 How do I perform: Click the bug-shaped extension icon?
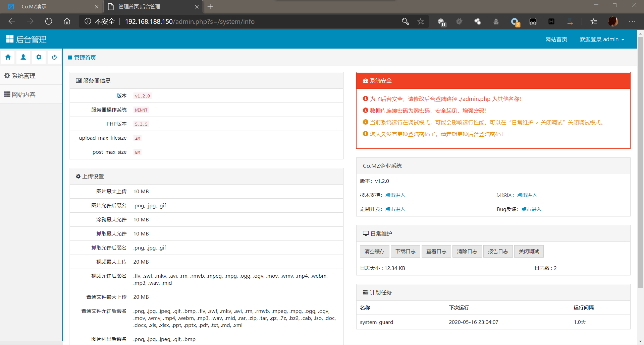(x=496, y=21)
